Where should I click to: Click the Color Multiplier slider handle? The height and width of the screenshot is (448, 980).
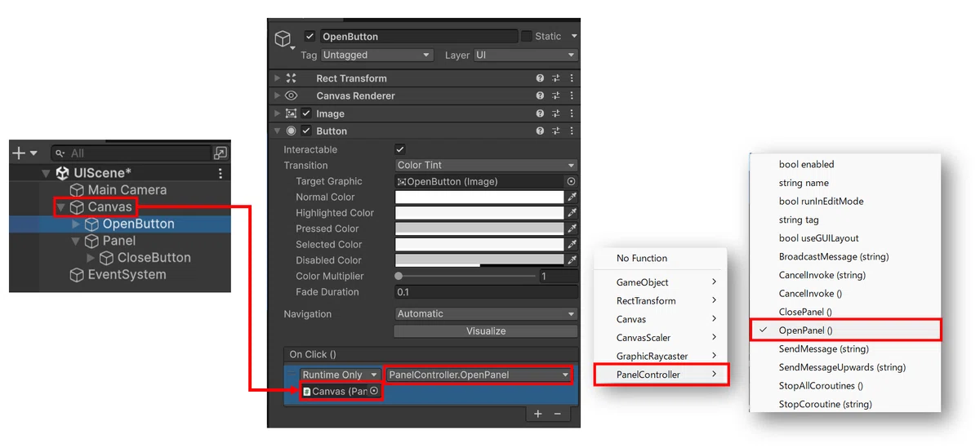399,276
